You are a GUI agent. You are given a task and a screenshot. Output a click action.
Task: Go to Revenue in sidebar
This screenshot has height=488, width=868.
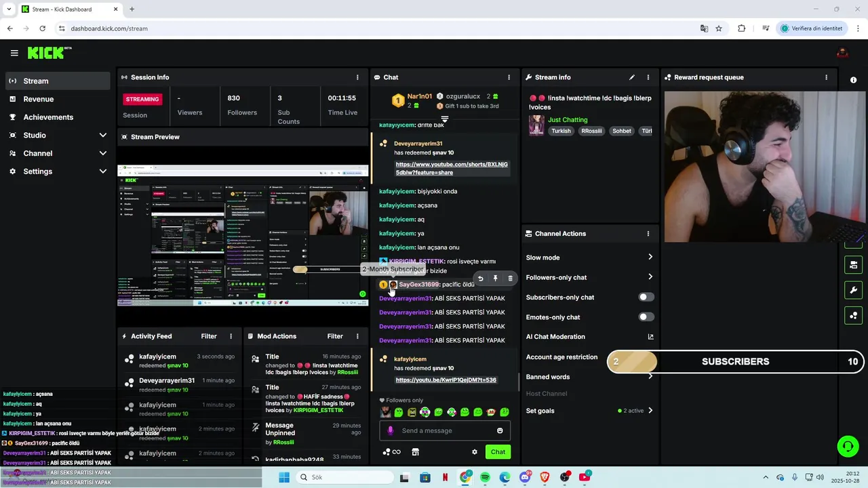pos(58,99)
